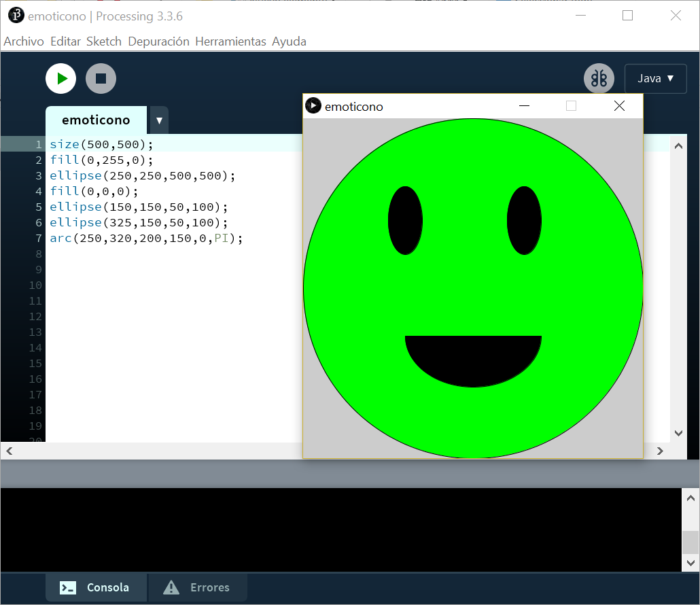The image size is (700, 605).
Task: Open the Sketch menu
Action: pos(103,41)
